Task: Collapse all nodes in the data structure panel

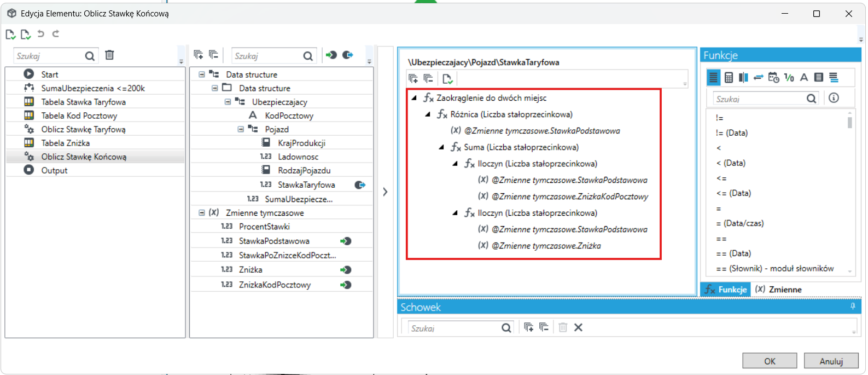Action: point(214,55)
